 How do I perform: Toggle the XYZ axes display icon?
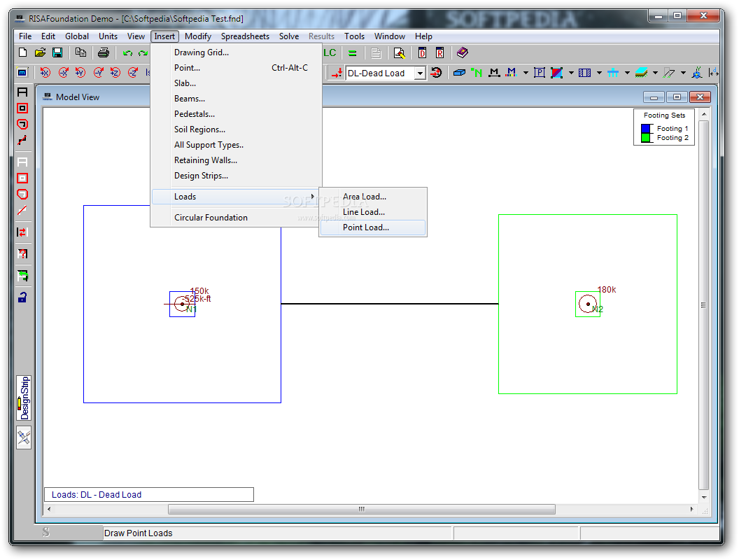(697, 73)
